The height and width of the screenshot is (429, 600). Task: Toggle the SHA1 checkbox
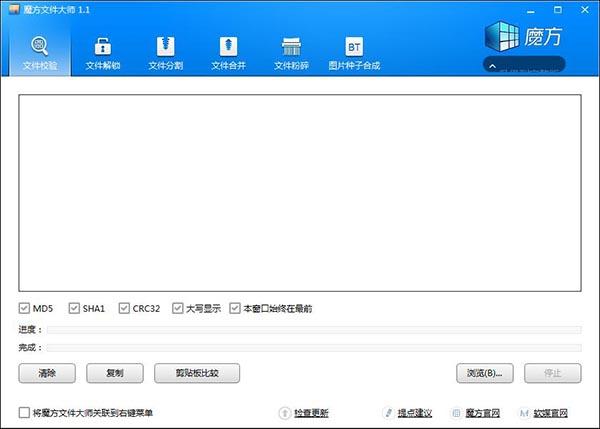pyautogui.click(x=74, y=308)
